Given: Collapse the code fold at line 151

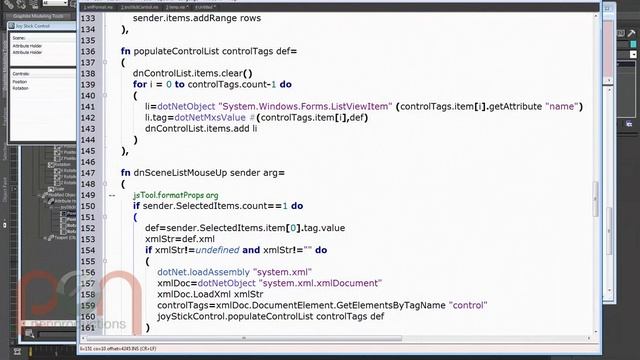Looking at the screenshot, I should pos(105,217).
